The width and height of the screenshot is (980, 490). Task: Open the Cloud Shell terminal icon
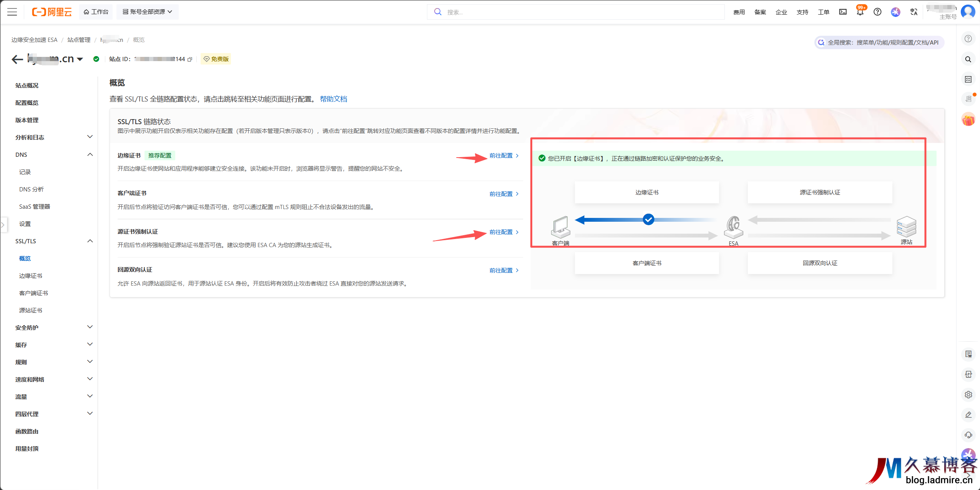[x=843, y=12]
